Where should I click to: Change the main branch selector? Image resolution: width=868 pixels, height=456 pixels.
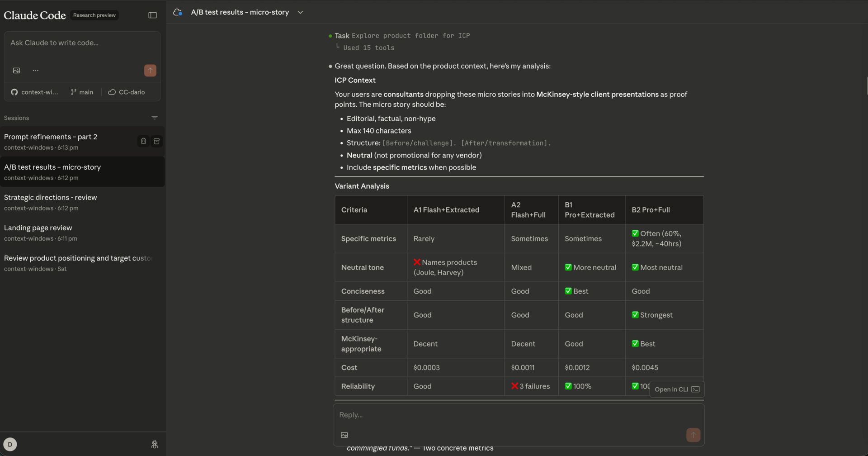pos(82,92)
